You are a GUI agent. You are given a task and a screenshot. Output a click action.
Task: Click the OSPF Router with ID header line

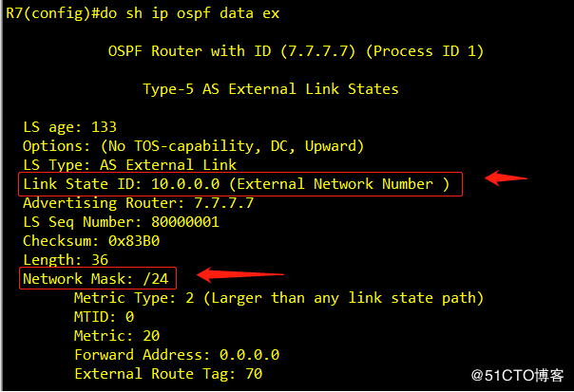coord(296,51)
